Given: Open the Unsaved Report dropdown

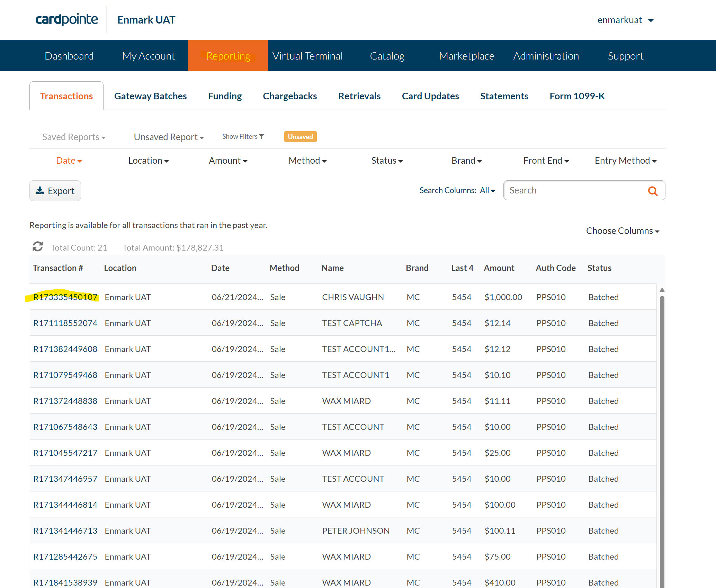Looking at the screenshot, I should (169, 137).
